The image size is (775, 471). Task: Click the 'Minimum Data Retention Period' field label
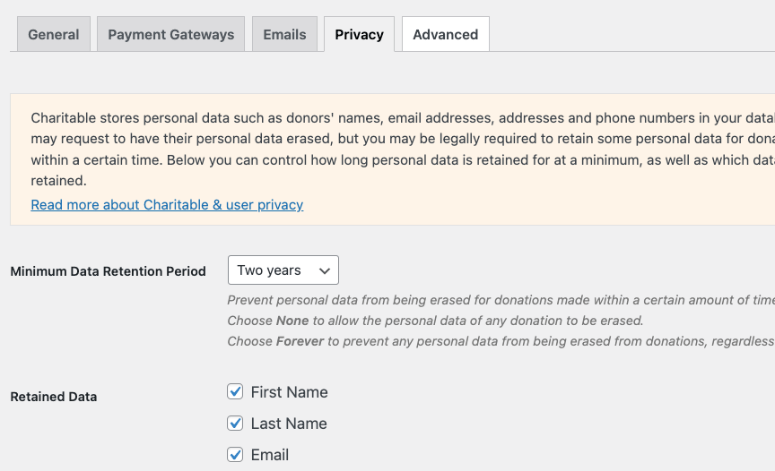coord(108,271)
